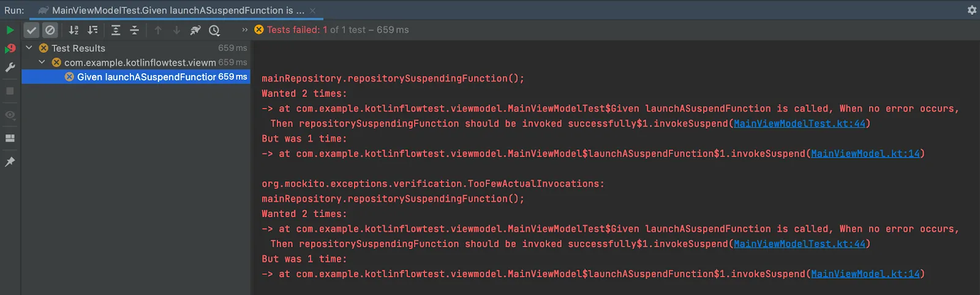
Task: Click the grey stop button in the sidebar
Action: coord(10,91)
